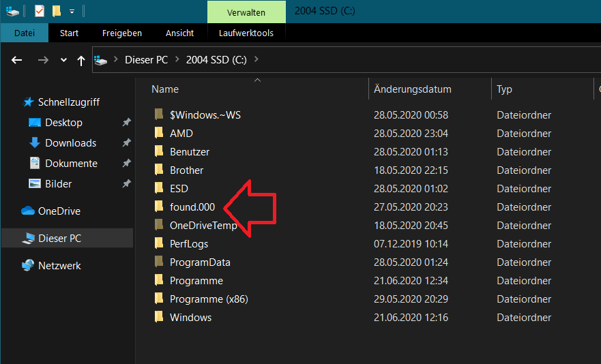The height and width of the screenshot is (364, 601).
Task: Open the Customize Quick Access Toolbar dropdown
Action: [x=72, y=12]
